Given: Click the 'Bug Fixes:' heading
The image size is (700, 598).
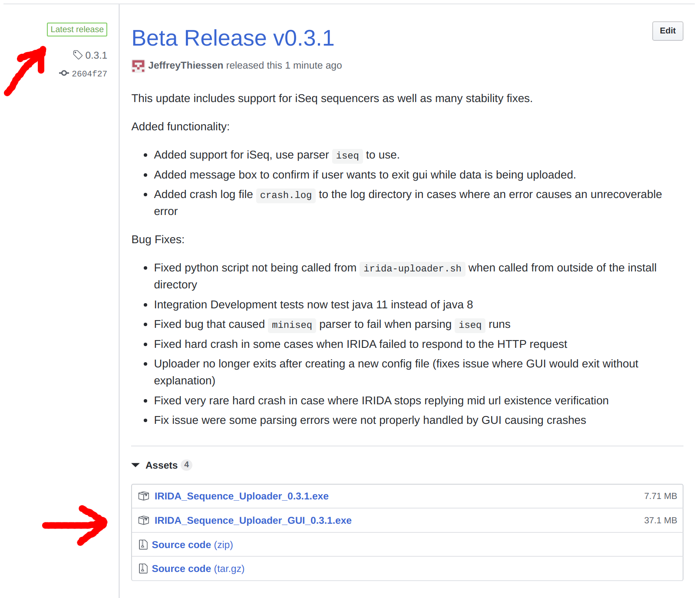Looking at the screenshot, I should coord(158,239).
